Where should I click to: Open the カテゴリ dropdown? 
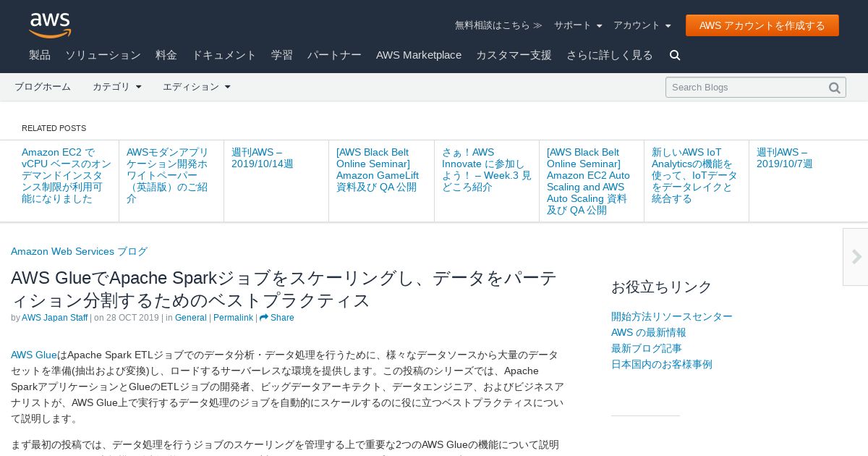pyautogui.click(x=117, y=87)
